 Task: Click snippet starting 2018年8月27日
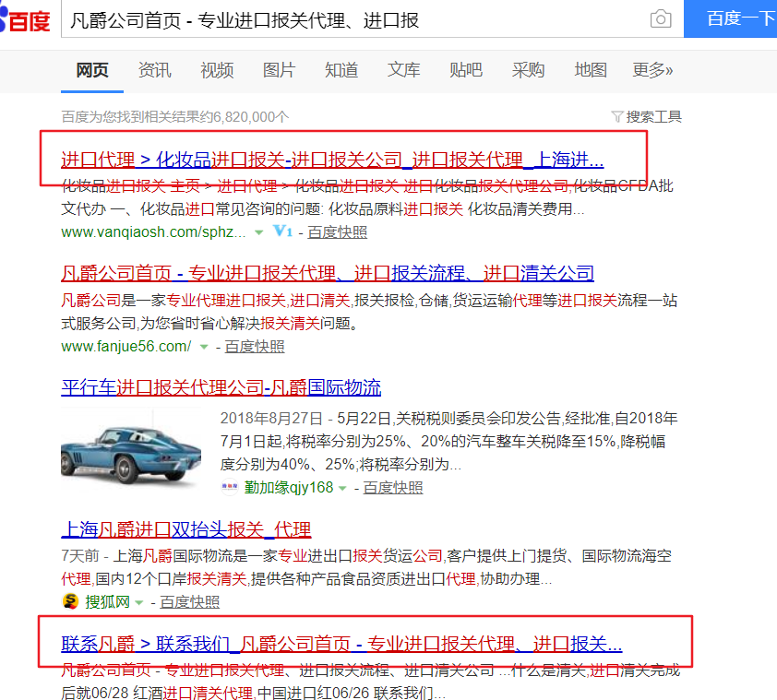(449, 442)
